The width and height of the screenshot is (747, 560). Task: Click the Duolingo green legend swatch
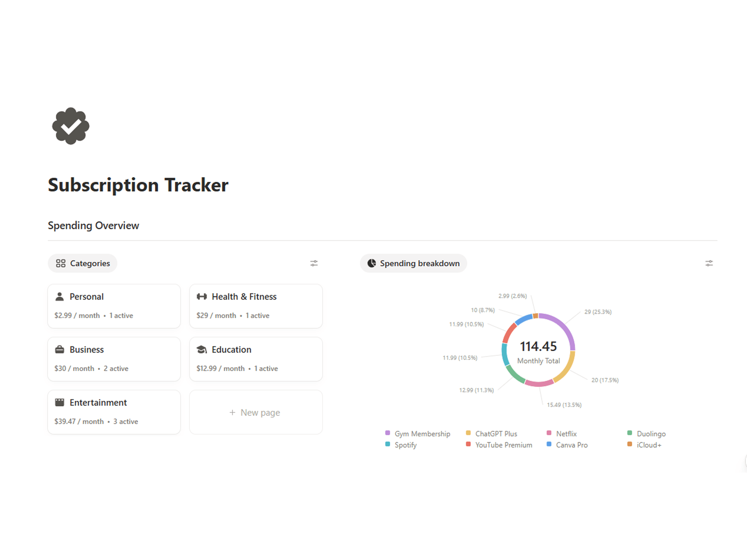(630, 433)
